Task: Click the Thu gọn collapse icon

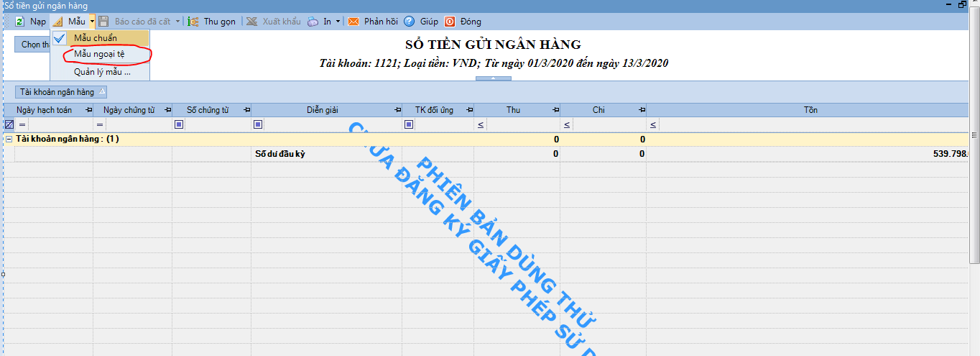Action: click(x=193, y=22)
